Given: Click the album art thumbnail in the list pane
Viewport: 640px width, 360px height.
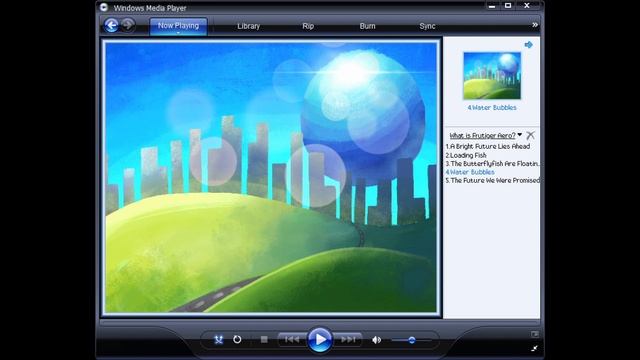Looking at the screenshot, I should click(492, 76).
